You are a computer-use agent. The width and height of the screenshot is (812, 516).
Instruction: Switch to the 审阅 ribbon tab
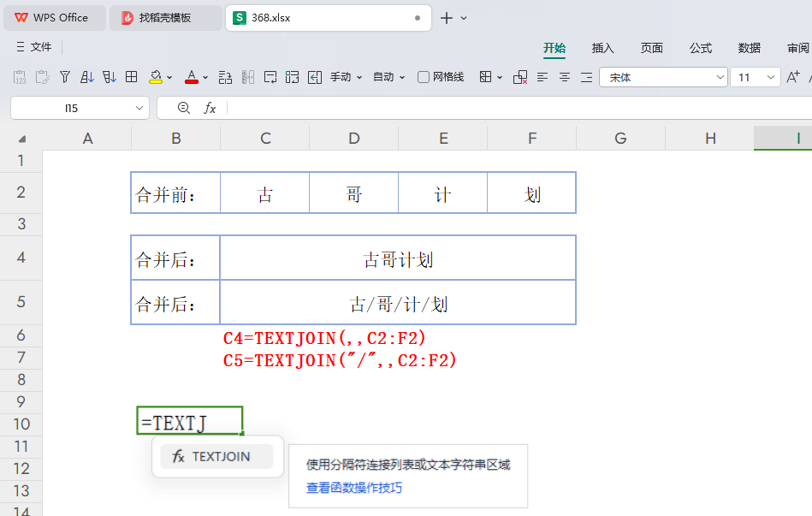click(x=798, y=48)
